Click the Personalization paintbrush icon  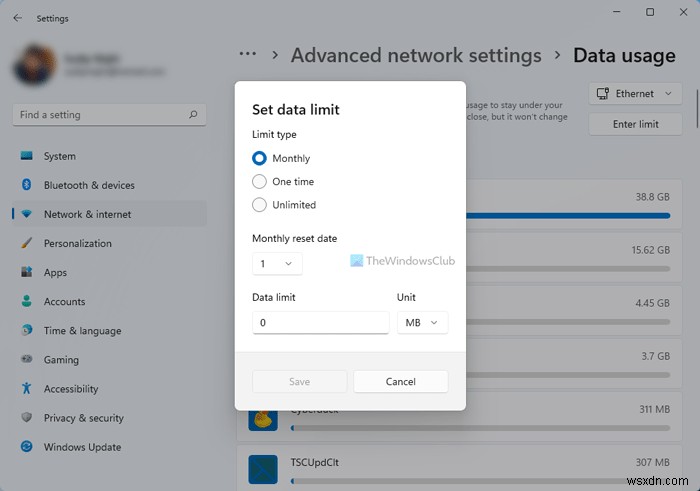26,243
